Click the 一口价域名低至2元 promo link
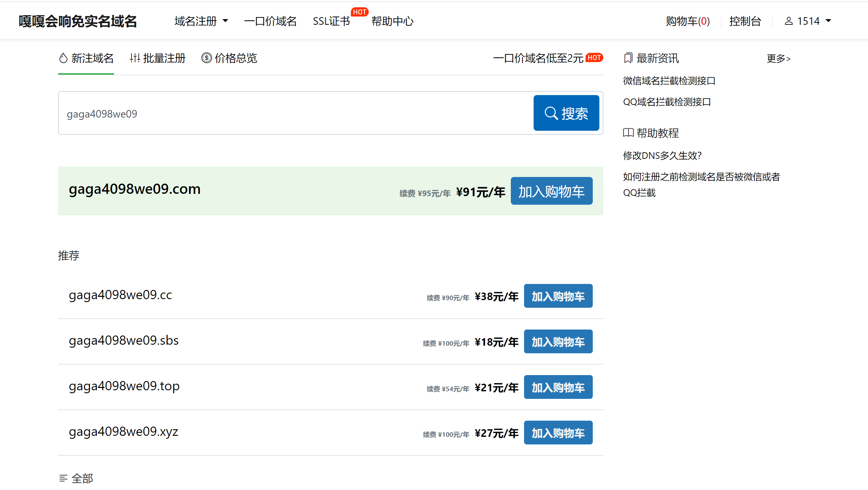Screen dimensions: 868x490 point(538,58)
